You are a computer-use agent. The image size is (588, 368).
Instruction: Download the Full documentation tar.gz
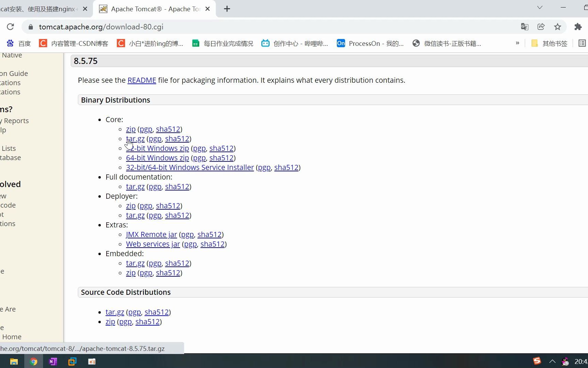135,187
